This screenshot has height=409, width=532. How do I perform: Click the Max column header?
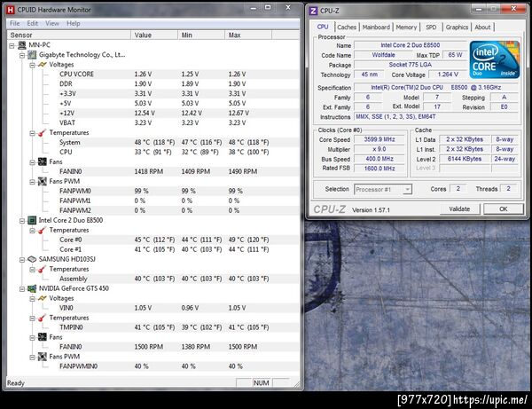tap(248, 35)
